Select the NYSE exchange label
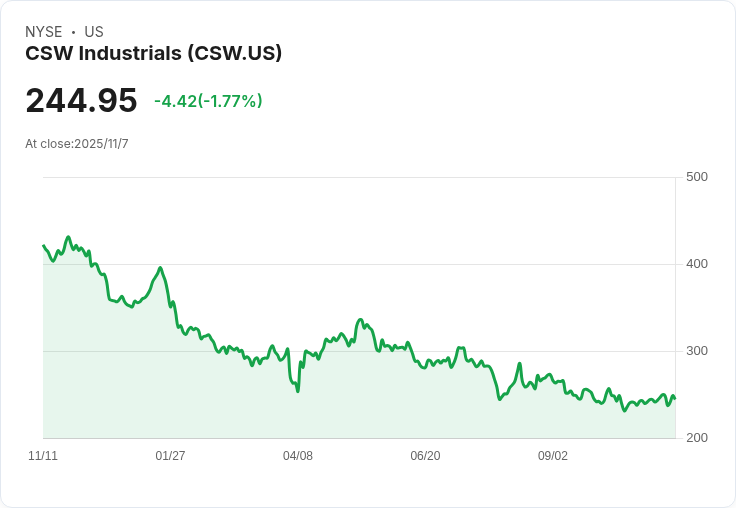Viewport: 736px width, 508px height. pos(44,32)
